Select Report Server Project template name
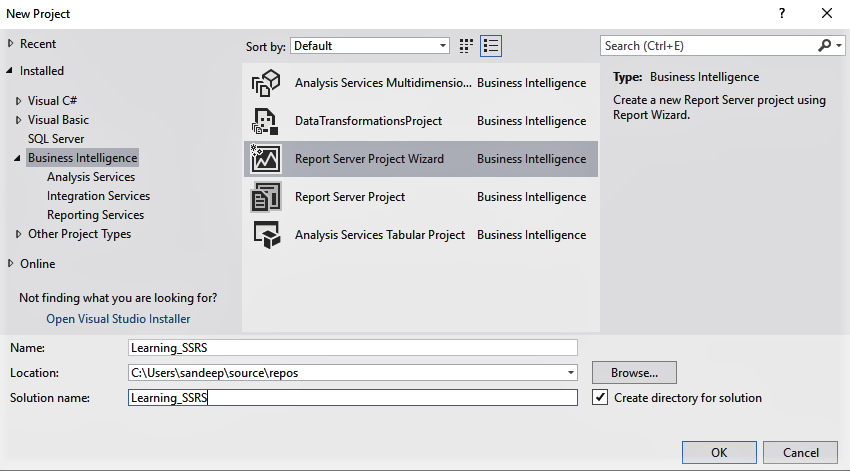This screenshot has height=471, width=850. 350,197
